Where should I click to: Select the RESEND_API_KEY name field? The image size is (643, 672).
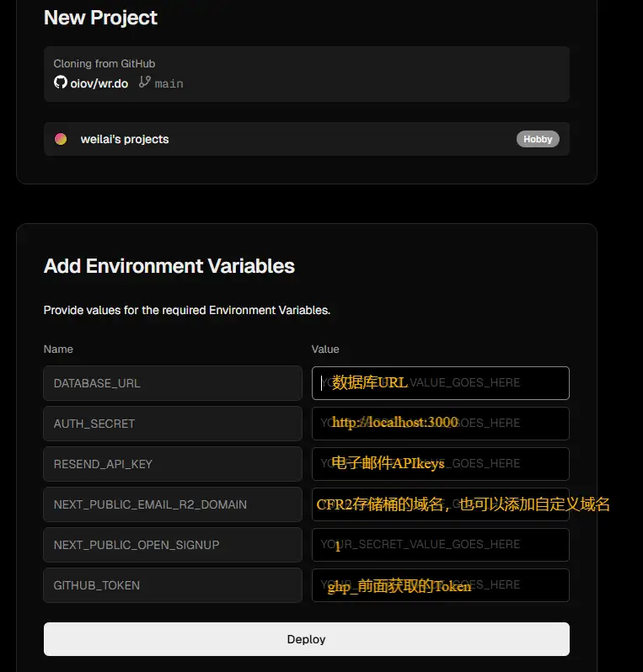click(172, 464)
